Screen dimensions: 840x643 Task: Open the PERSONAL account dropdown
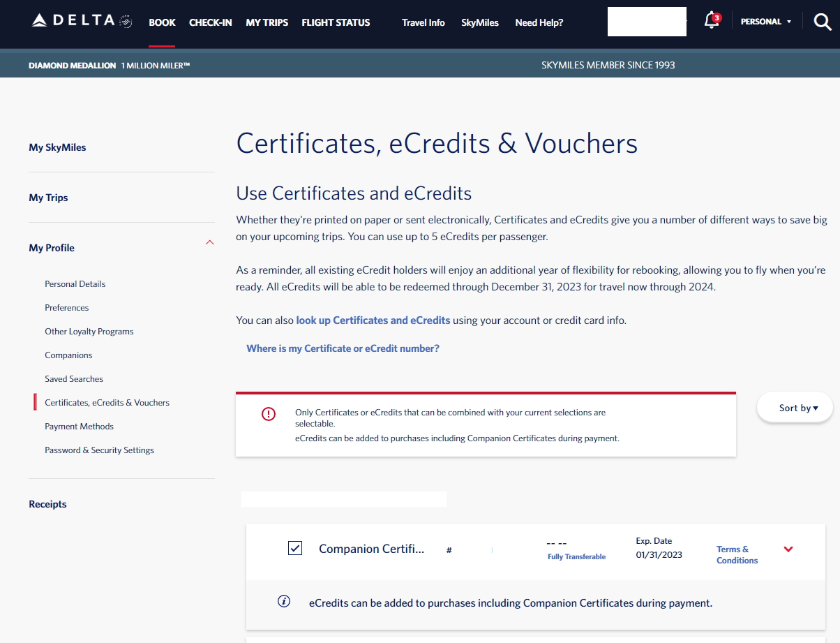pyautogui.click(x=765, y=22)
